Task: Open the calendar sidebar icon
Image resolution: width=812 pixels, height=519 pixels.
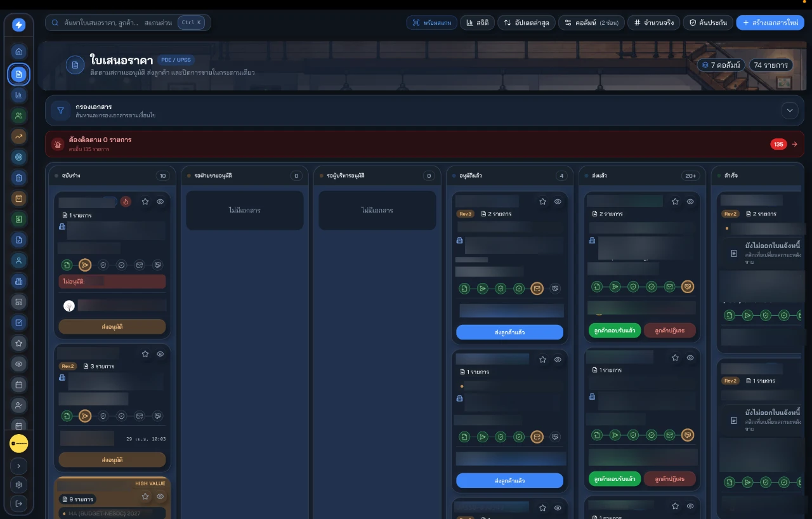Action: pyautogui.click(x=19, y=384)
